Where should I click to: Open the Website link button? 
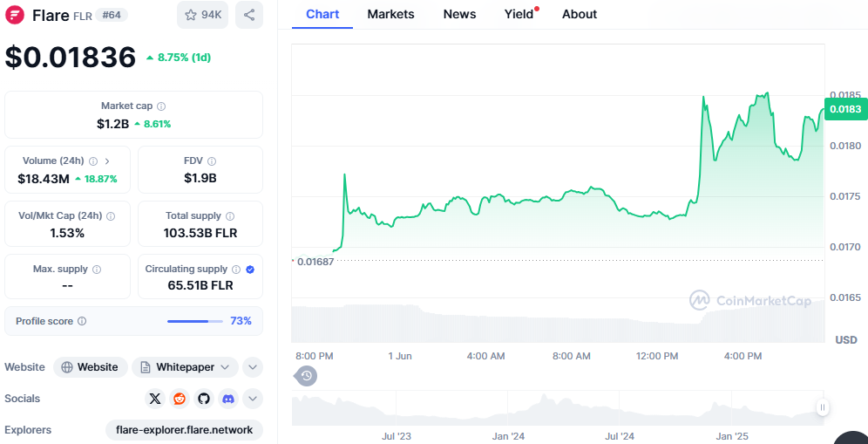[x=91, y=367]
